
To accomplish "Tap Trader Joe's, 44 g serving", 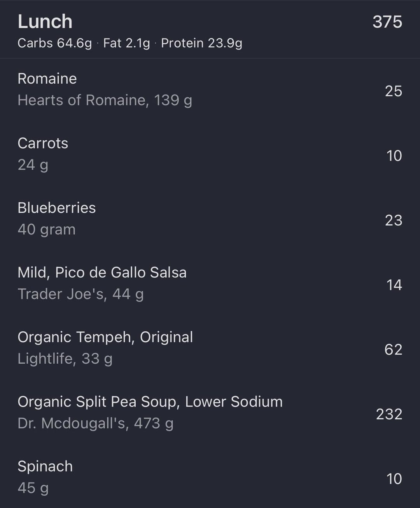I will coord(80,294).
